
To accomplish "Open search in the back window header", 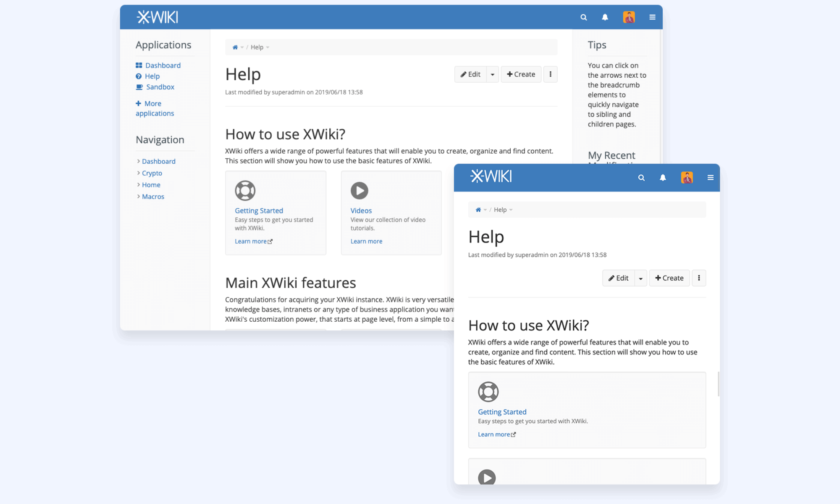I will 583,17.
